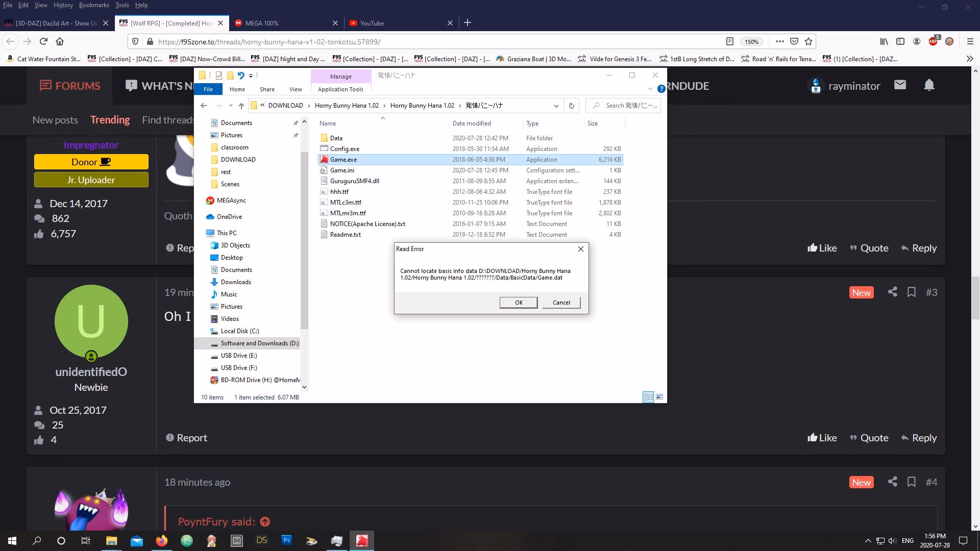Like post #3 by unidentifiedO
Viewport: 980px width, 551px height.
coord(822,438)
